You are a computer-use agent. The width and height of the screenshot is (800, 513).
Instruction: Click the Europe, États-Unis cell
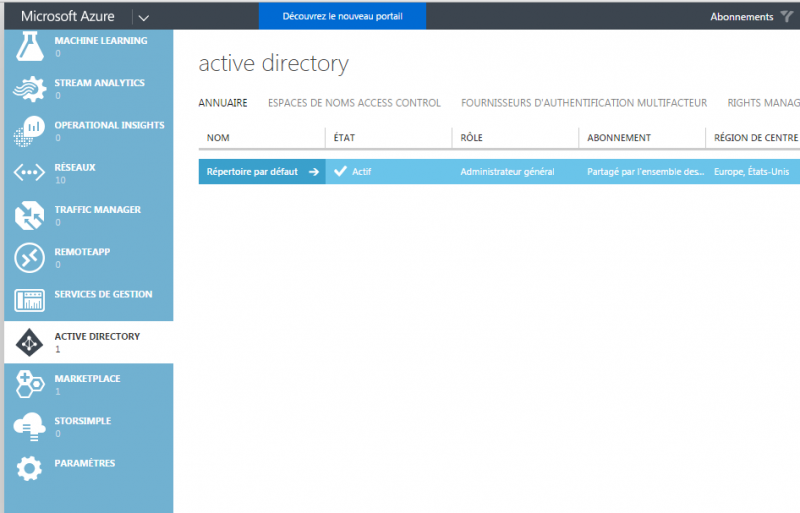(x=752, y=172)
